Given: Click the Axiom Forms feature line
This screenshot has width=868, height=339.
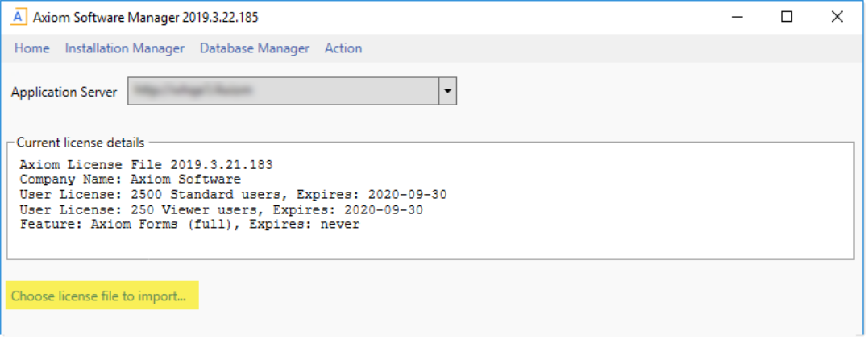Looking at the screenshot, I should [x=189, y=225].
